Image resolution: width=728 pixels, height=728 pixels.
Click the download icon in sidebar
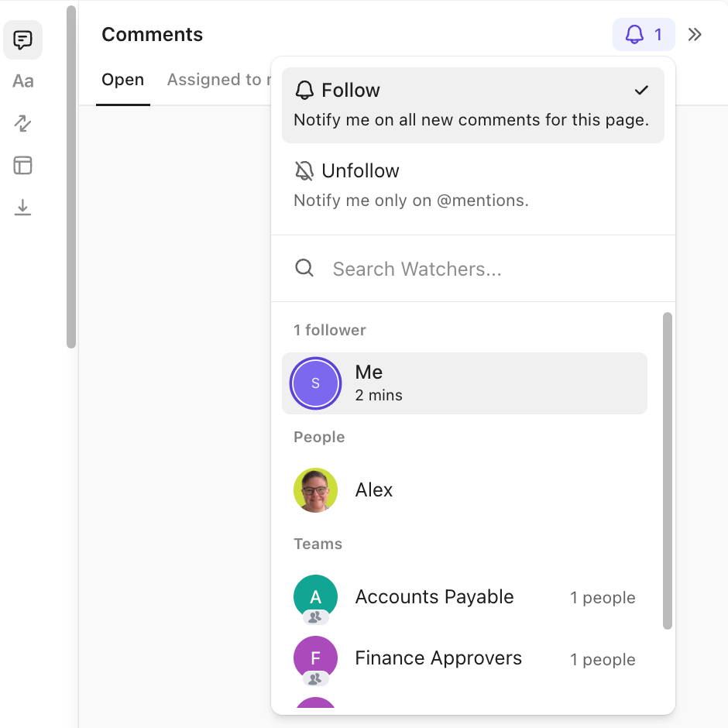(x=22, y=207)
